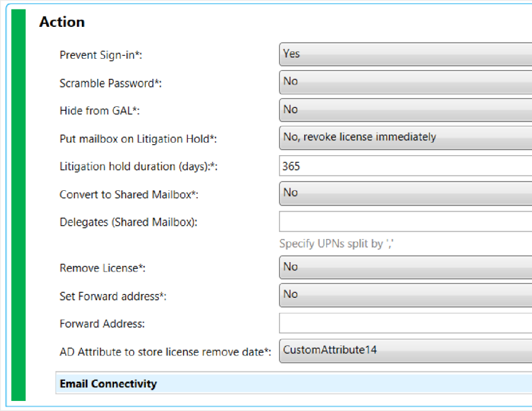Open the Remove License dropdown
532x411 pixels.
[x=406, y=267]
